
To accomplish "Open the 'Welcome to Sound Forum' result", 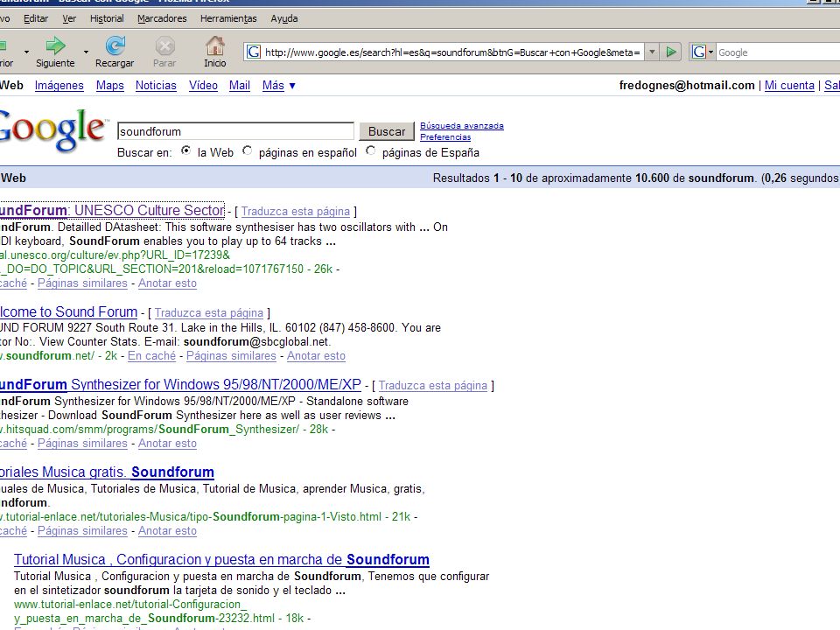I will tap(68, 311).
